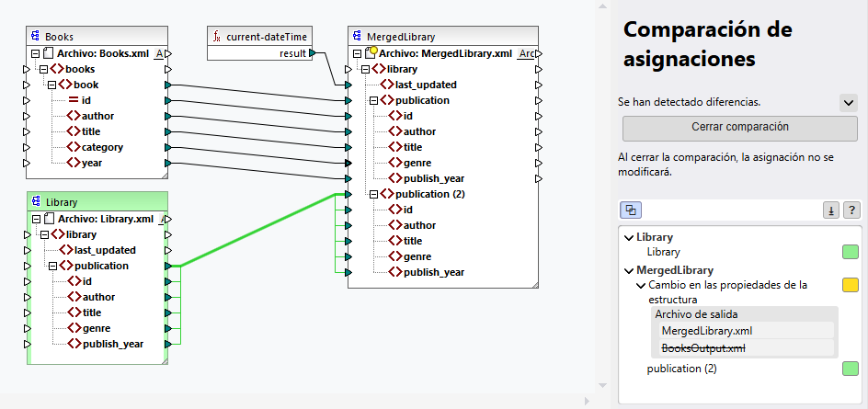Select the genre node under publication (2)
The width and height of the screenshot is (868, 409).
pyautogui.click(x=417, y=256)
